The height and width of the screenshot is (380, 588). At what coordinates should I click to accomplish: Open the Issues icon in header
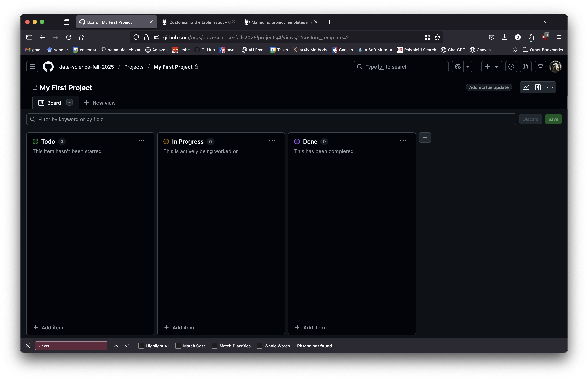(x=511, y=67)
